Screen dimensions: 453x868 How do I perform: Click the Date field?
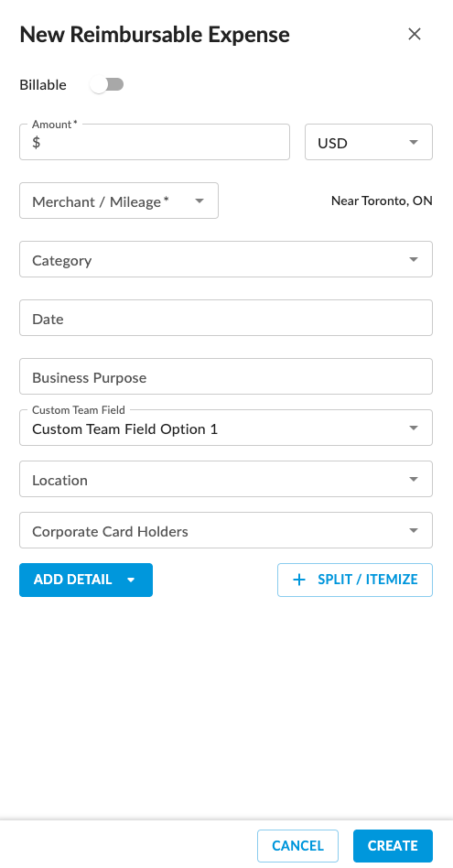[x=226, y=318]
